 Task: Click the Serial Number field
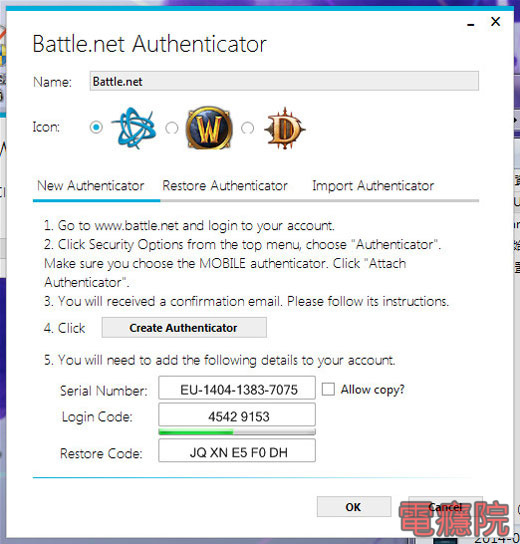point(237,388)
